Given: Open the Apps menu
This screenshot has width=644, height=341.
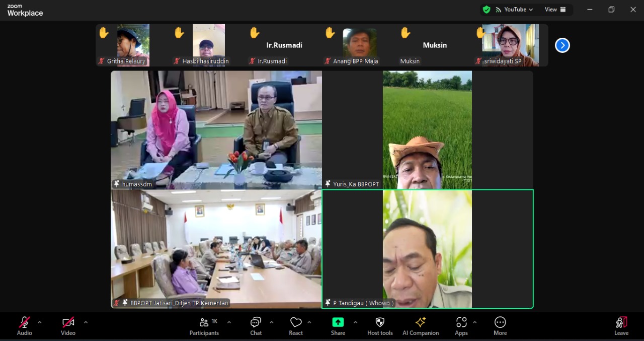Looking at the screenshot, I should pyautogui.click(x=461, y=325).
